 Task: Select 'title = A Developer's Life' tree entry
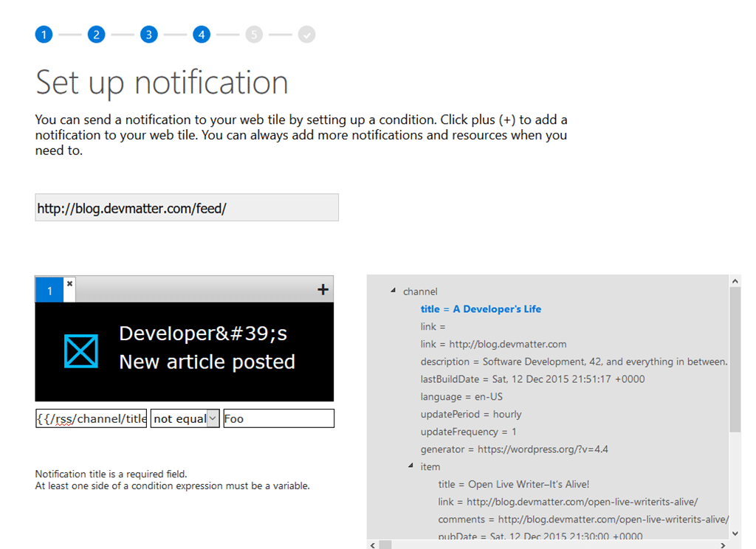click(x=481, y=309)
